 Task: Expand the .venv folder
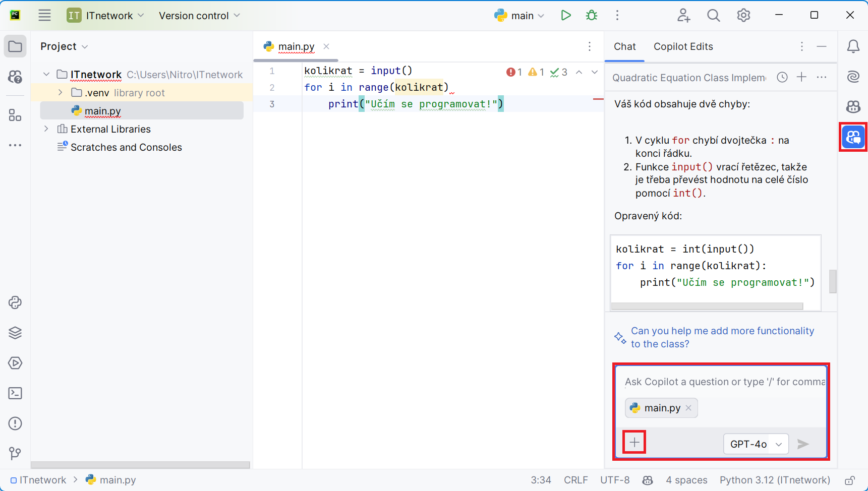61,93
